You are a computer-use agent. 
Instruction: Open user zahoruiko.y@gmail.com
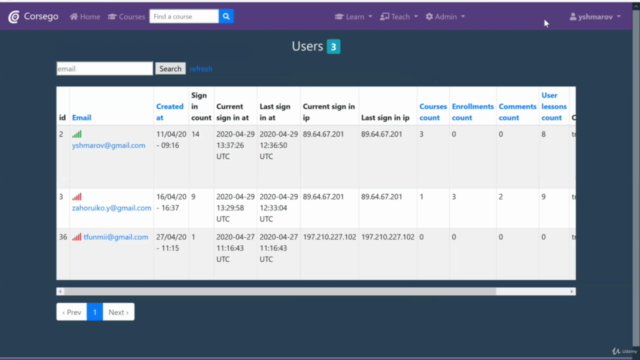[x=111, y=208]
